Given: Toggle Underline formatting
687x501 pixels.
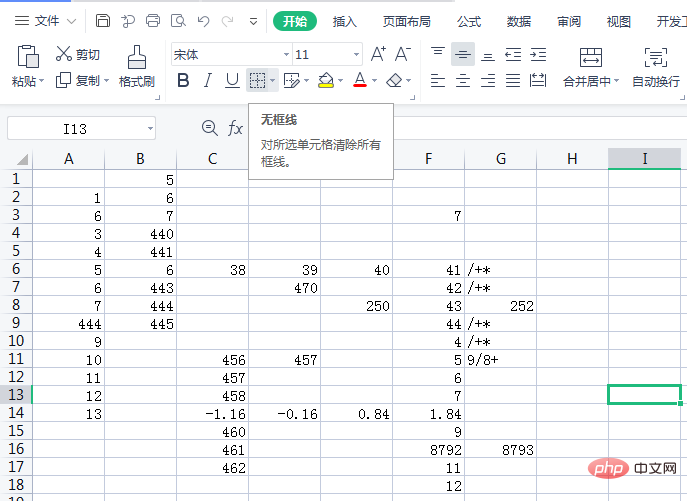Looking at the screenshot, I should click(x=232, y=80).
